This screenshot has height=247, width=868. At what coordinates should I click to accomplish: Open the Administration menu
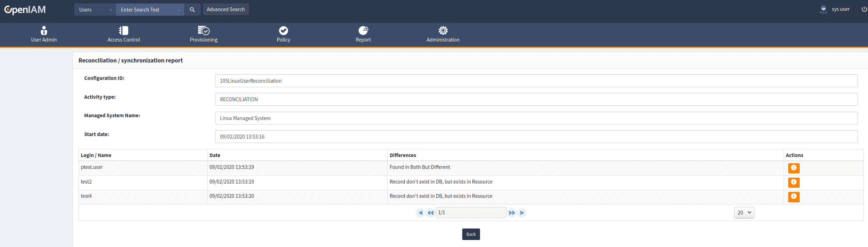point(443,35)
